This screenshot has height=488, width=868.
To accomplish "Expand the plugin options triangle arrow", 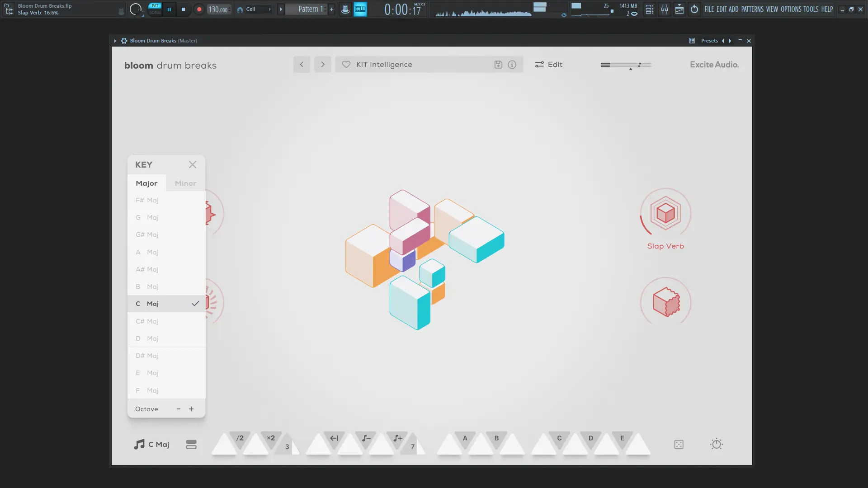I will tap(115, 41).
